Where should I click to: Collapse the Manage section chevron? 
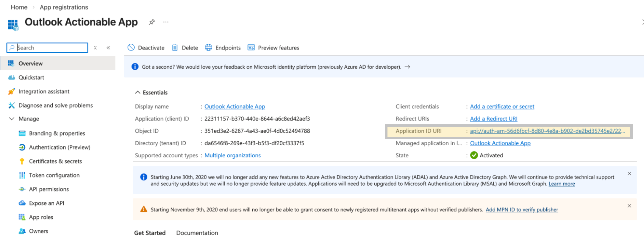coord(12,119)
